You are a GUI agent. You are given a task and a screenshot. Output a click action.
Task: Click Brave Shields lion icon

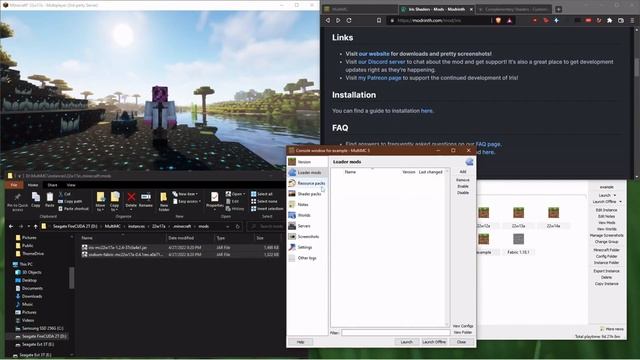[498, 20]
